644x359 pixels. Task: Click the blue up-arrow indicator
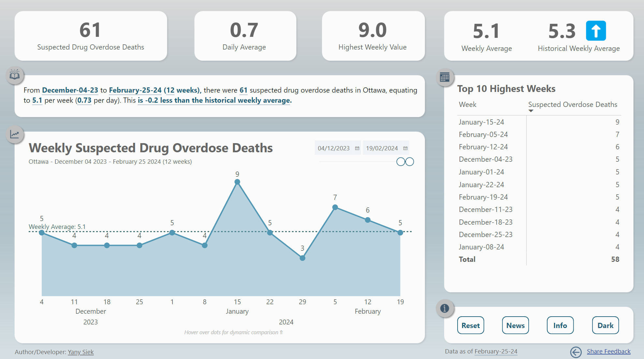tap(596, 31)
